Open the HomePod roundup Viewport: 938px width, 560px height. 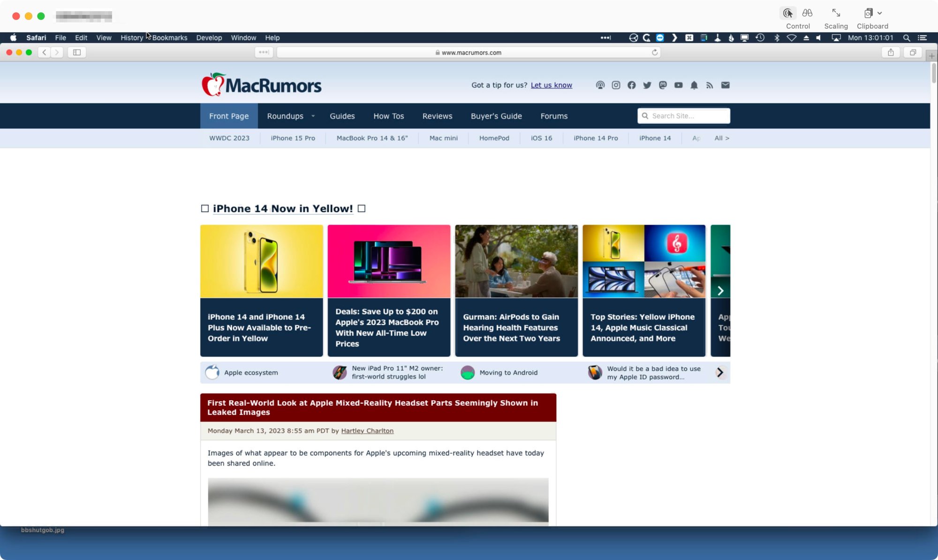tap(494, 138)
